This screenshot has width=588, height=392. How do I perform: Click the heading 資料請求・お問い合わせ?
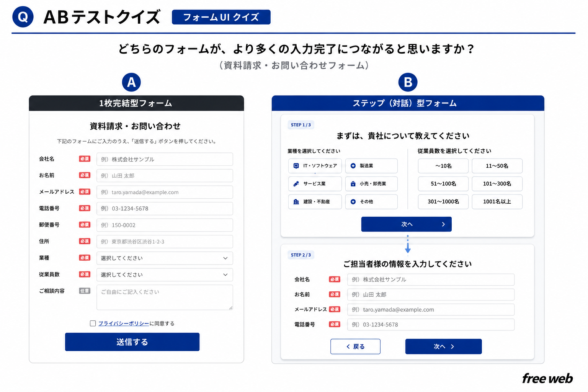coord(135,126)
